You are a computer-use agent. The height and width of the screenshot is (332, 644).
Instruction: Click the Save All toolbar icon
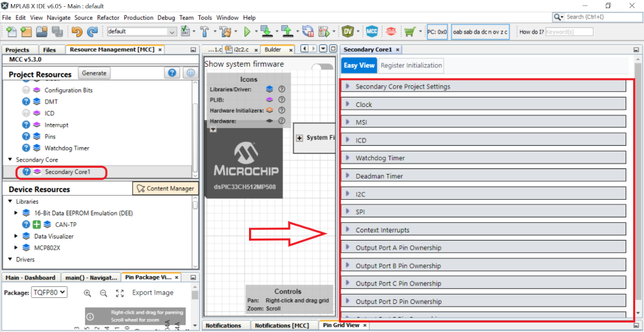point(57,31)
